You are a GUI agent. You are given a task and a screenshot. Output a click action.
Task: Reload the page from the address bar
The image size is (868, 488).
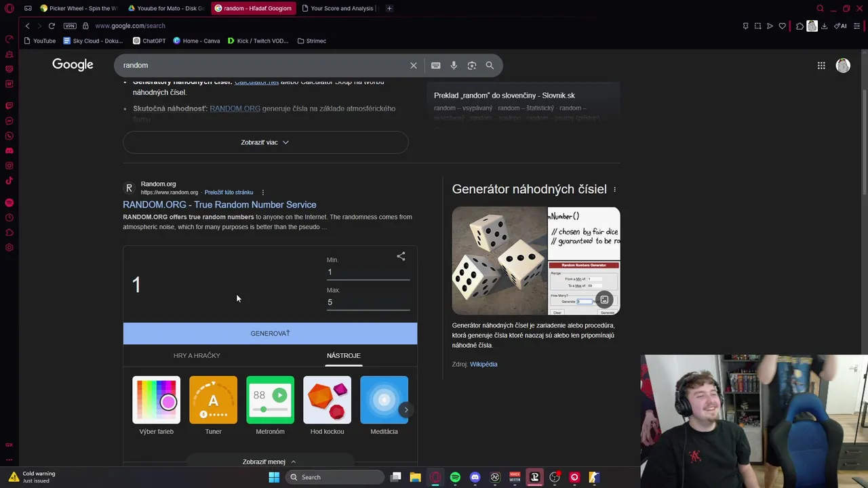(52, 26)
